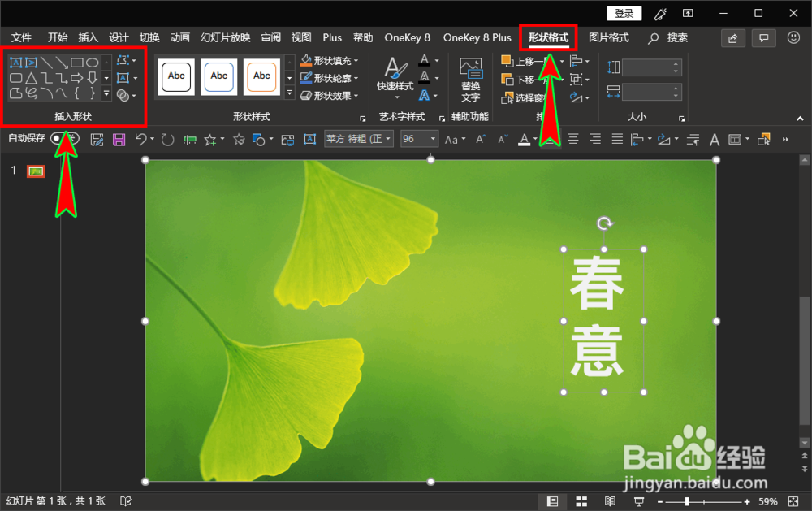Select the scribble freeform shape

click(31, 93)
